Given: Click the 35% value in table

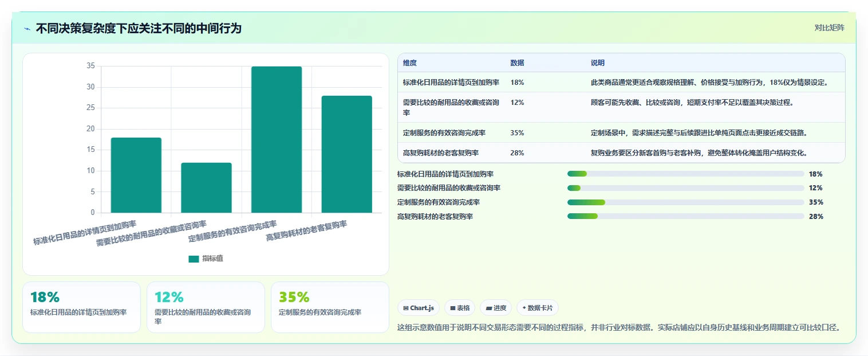Looking at the screenshot, I should click(517, 133).
